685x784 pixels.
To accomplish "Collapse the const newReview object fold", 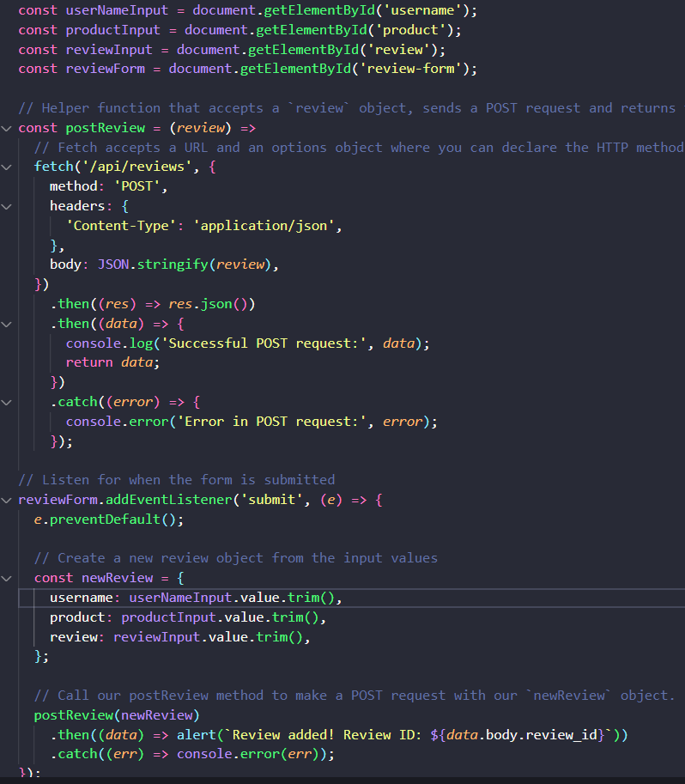I will tap(7, 579).
